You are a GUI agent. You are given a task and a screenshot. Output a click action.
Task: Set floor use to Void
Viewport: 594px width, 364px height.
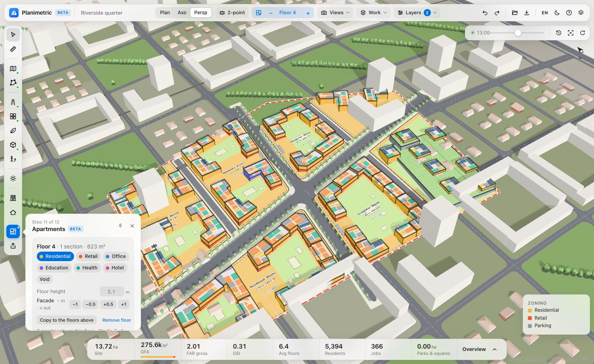45,279
